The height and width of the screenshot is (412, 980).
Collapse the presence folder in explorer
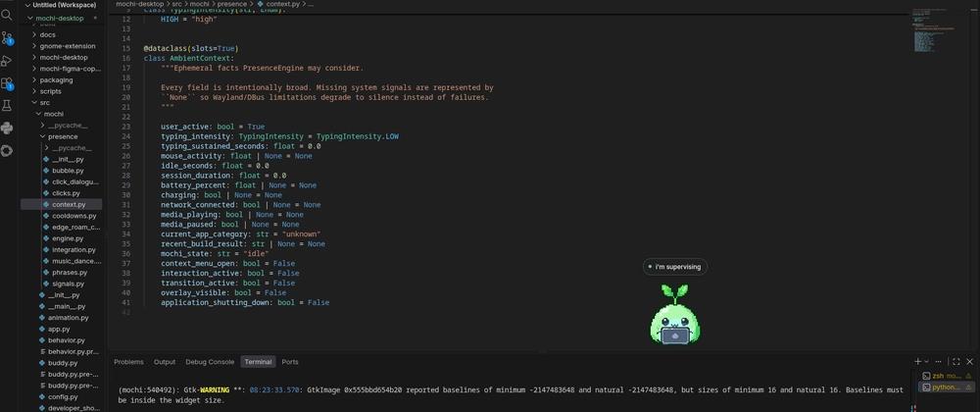61,136
